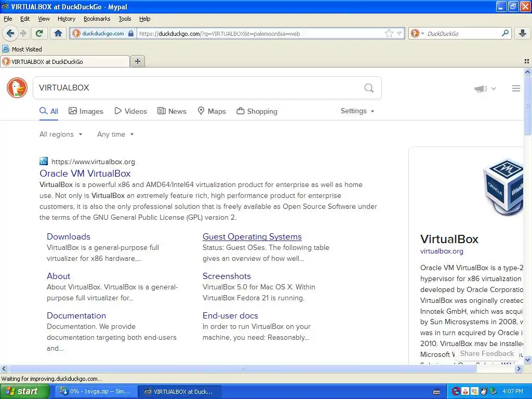
Task: Open the Help menu
Action: (x=144, y=19)
